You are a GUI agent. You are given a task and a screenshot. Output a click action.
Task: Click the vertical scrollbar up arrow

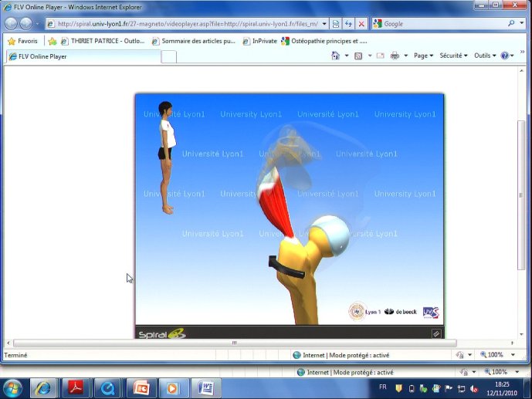click(521, 71)
